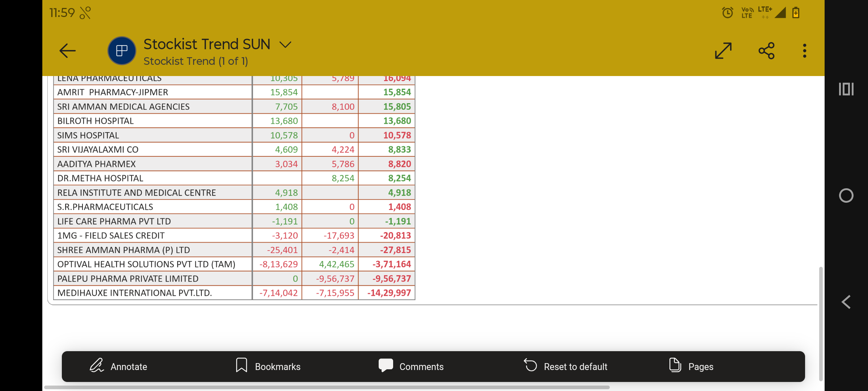Screen dimensions: 868x391
Task: Click the value -7,15,955
Action: coord(335,293)
